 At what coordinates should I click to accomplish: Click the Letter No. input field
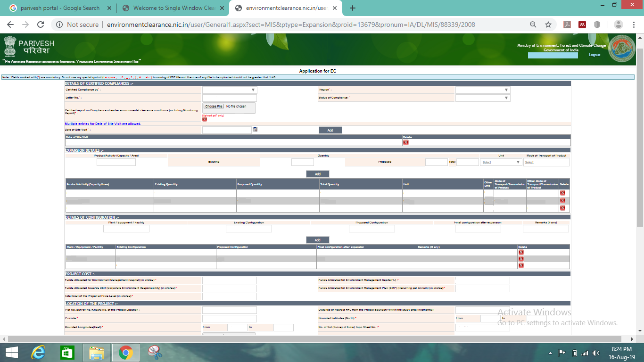230,98
